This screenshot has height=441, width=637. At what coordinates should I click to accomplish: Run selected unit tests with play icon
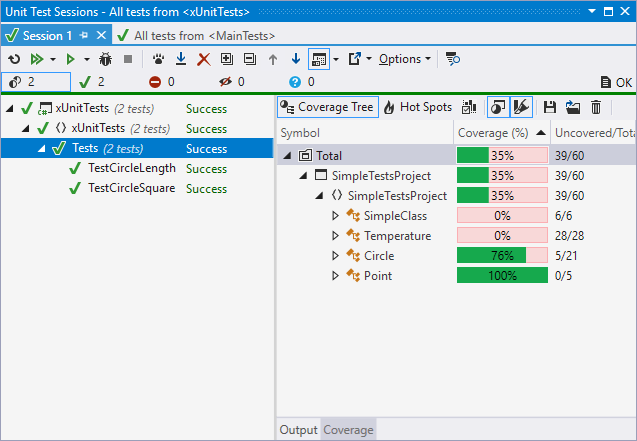coord(70,59)
